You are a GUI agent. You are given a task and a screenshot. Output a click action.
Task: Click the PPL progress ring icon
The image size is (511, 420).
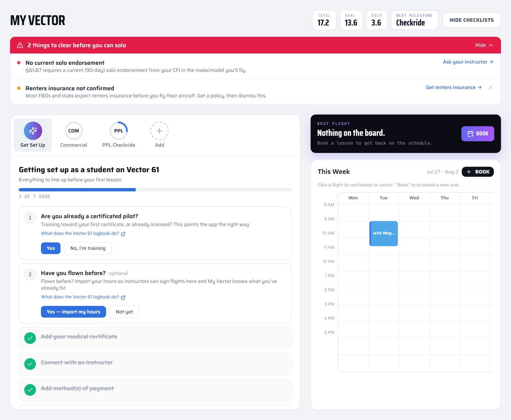119,131
